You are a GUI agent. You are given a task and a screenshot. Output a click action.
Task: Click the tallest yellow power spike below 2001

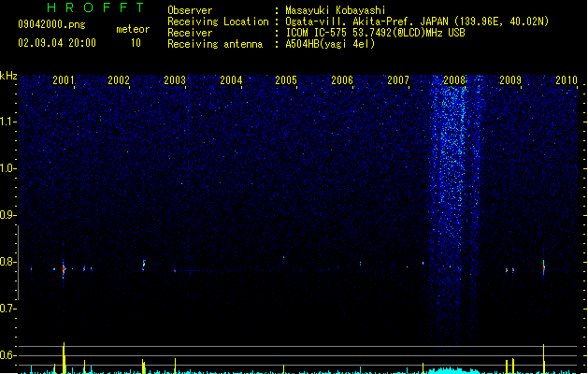(65, 358)
